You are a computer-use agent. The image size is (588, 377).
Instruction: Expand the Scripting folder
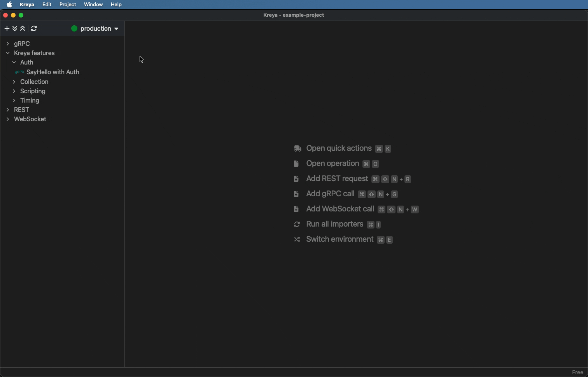pyautogui.click(x=14, y=91)
